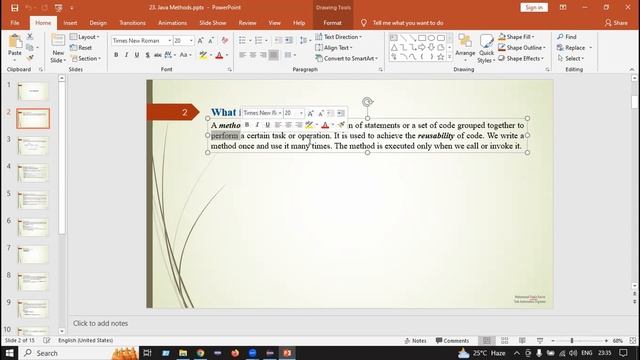The image size is (640, 360).
Task: Toggle Underline in the floating mini toolbar
Action: coord(267,124)
